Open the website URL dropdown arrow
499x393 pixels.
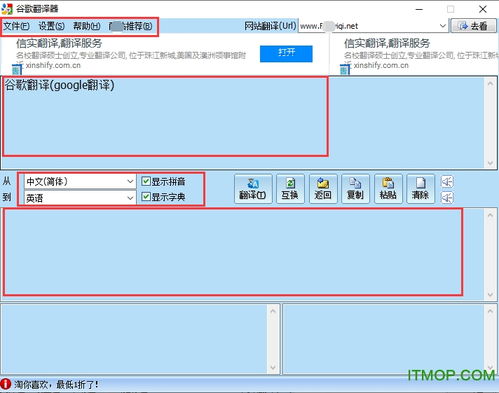pos(443,26)
